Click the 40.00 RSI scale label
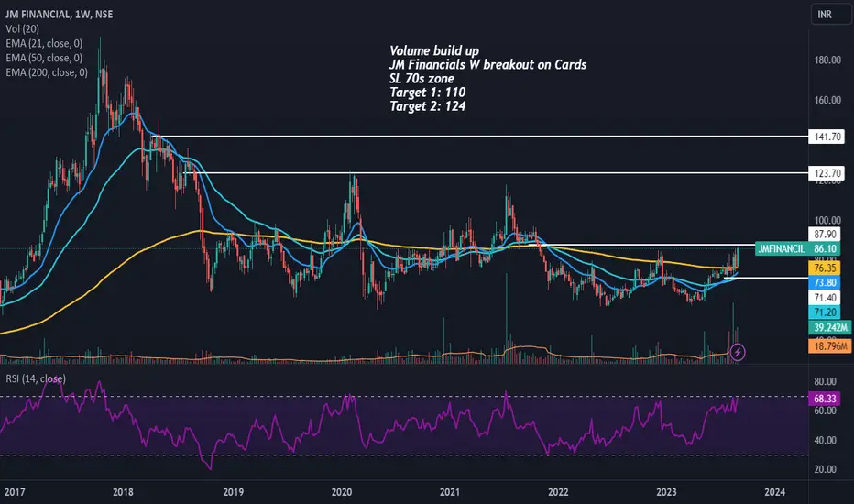Screen dimensions: 854x504 click(825, 440)
